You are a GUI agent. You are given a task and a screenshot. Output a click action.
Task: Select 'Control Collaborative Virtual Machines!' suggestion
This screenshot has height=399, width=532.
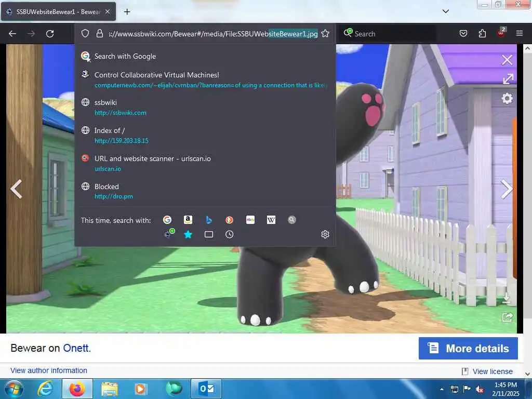pyautogui.click(x=205, y=79)
